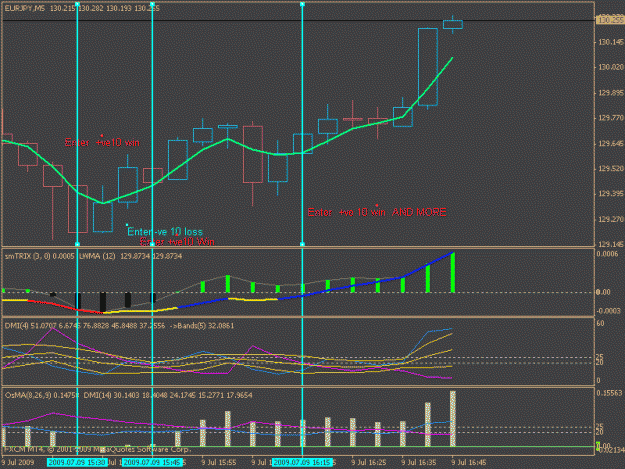Select the vertical line marker at 16:15
The image size is (625, 469).
(x=302, y=124)
